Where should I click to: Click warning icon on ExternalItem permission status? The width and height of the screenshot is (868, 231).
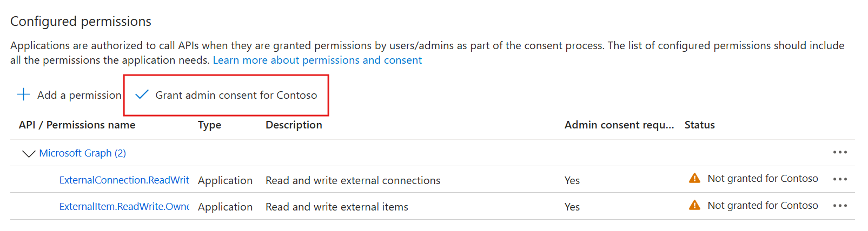694,205
